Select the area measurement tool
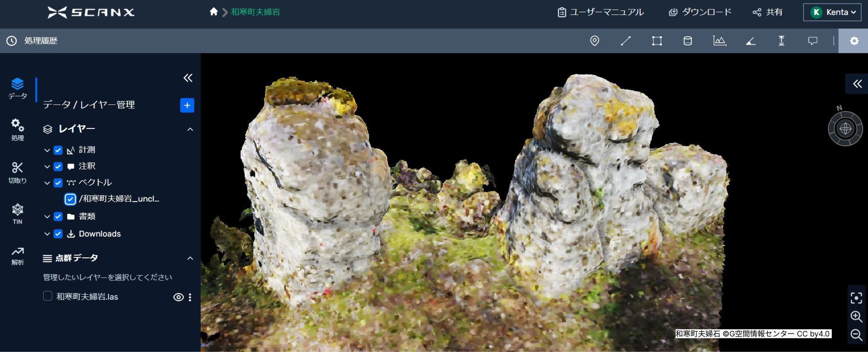The height and width of the screenshot is (352, 868). tap(656, 41)
